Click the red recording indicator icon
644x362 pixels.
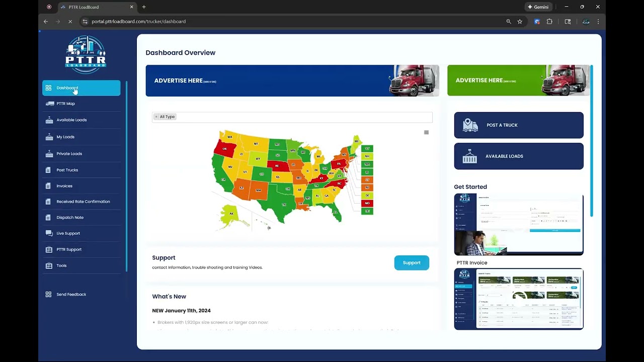49,7
